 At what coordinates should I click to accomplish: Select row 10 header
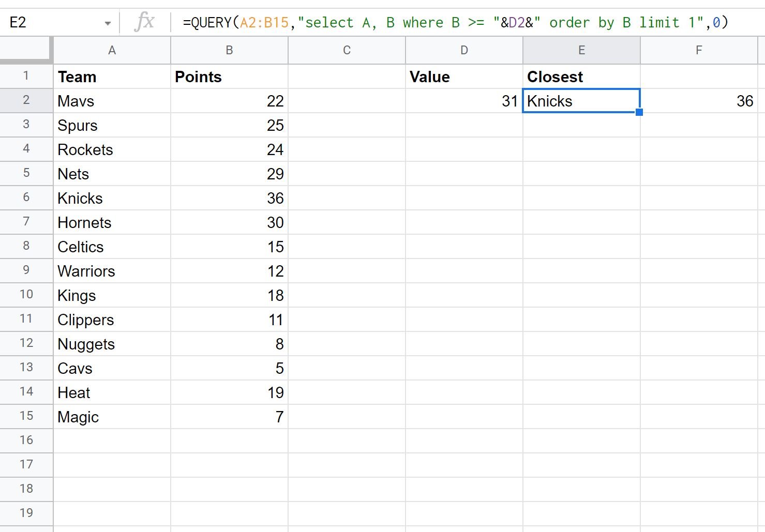[x=26, y=295]
